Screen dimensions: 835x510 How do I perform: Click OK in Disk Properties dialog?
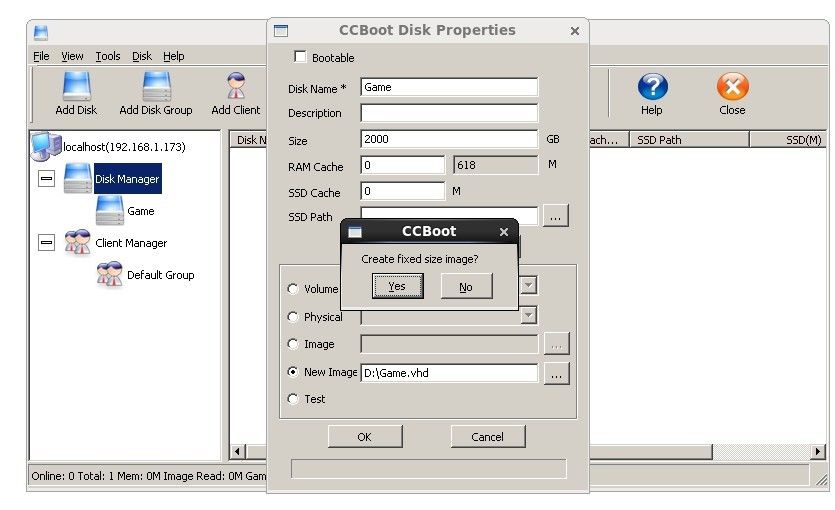pos(365,437)
